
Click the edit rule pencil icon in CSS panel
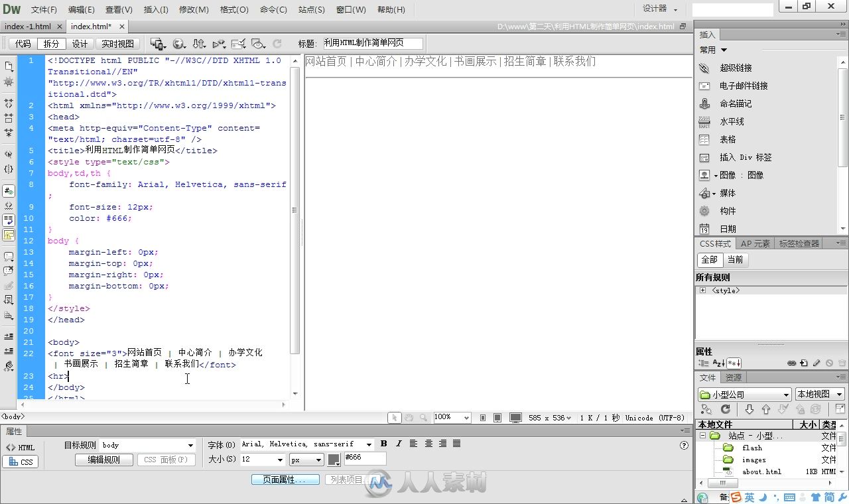pyautogui.click(x=816, y=363)
